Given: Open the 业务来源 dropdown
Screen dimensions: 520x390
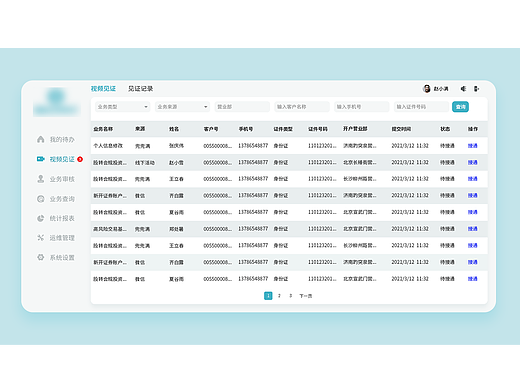Looking at the screenshot, I should point(182,107).
